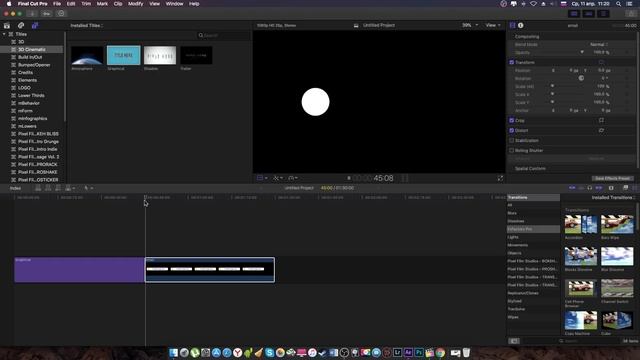Open Skype from the Dock
Viewport: 640px width, 360px height.
[269, 353]
